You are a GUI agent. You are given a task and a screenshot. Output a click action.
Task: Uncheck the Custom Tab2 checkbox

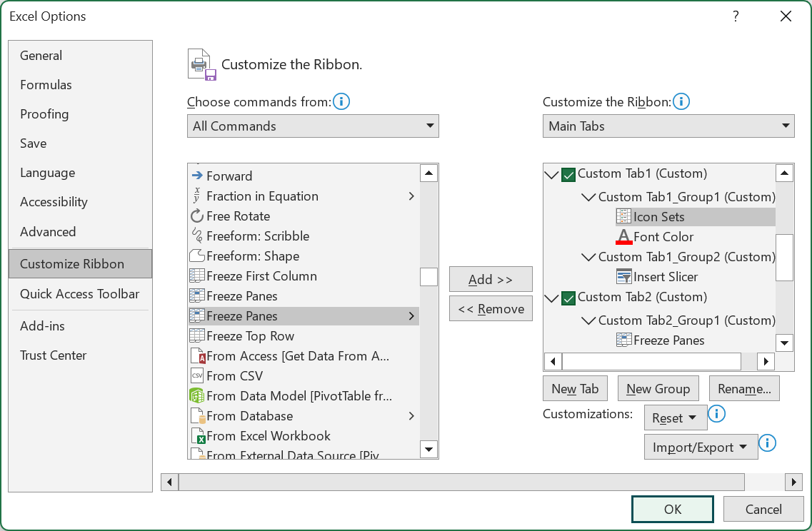(x=568, y=298)
